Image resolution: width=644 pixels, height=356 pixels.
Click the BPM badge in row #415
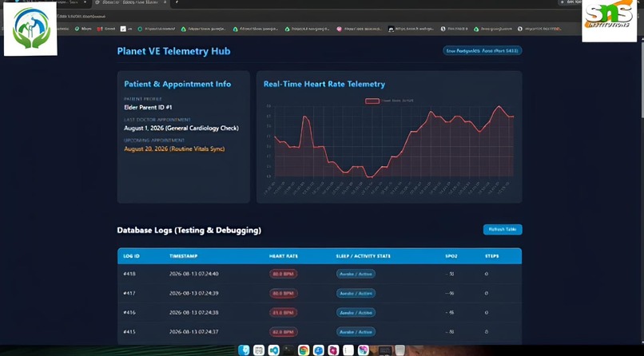[x=284, y=332]
